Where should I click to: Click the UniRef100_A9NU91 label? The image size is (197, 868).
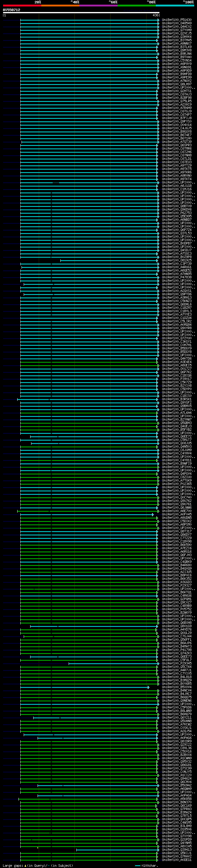(176, 67)
